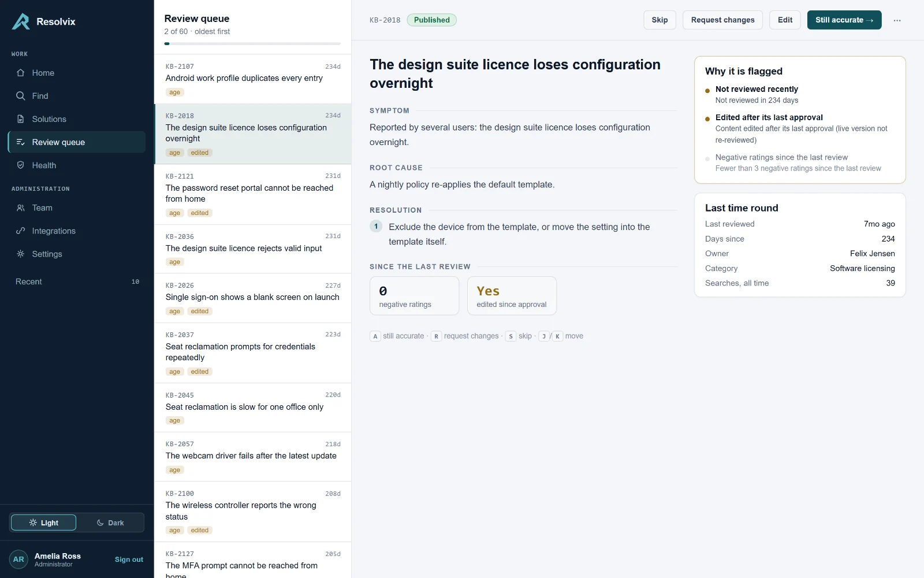The height and width of the screenshot is (578, 924).
Task: Click the Recent count 10
Action: point(135,282)
